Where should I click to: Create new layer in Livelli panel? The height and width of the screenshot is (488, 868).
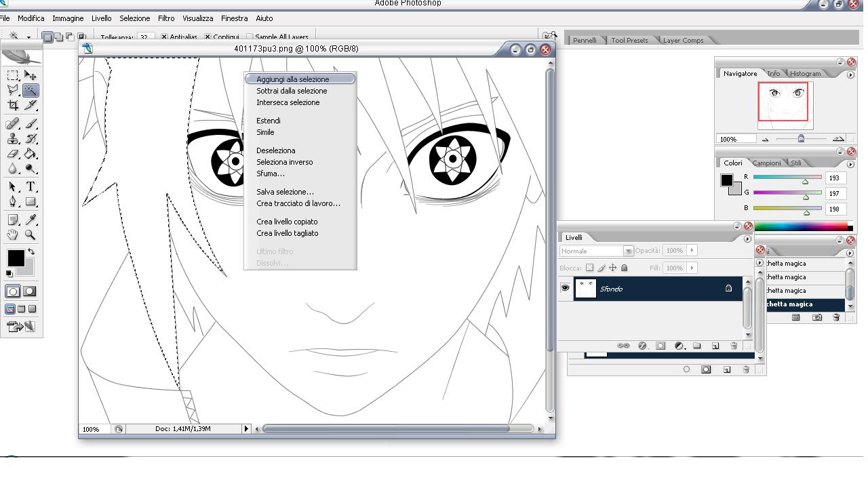[x=715, y=346]
